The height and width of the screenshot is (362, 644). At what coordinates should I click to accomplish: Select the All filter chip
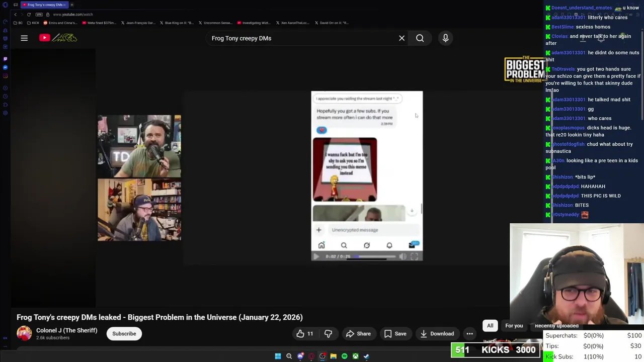(x=490, y=326)
